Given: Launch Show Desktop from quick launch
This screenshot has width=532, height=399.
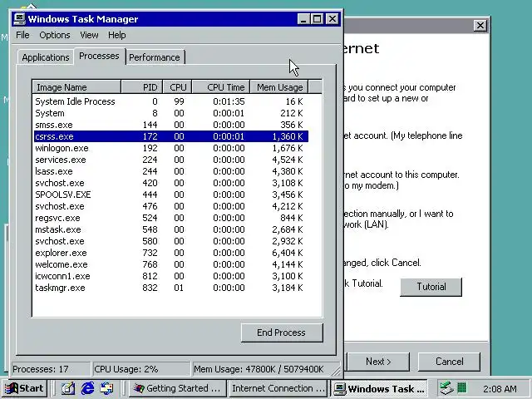Looking at the screenshot, I should 68,388.
